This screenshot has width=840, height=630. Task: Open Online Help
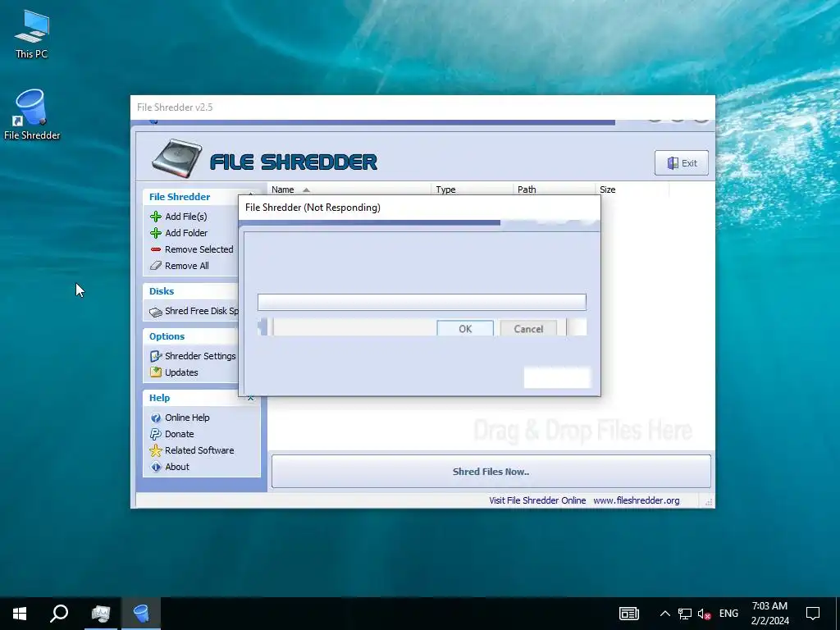(x=188, y=418)
